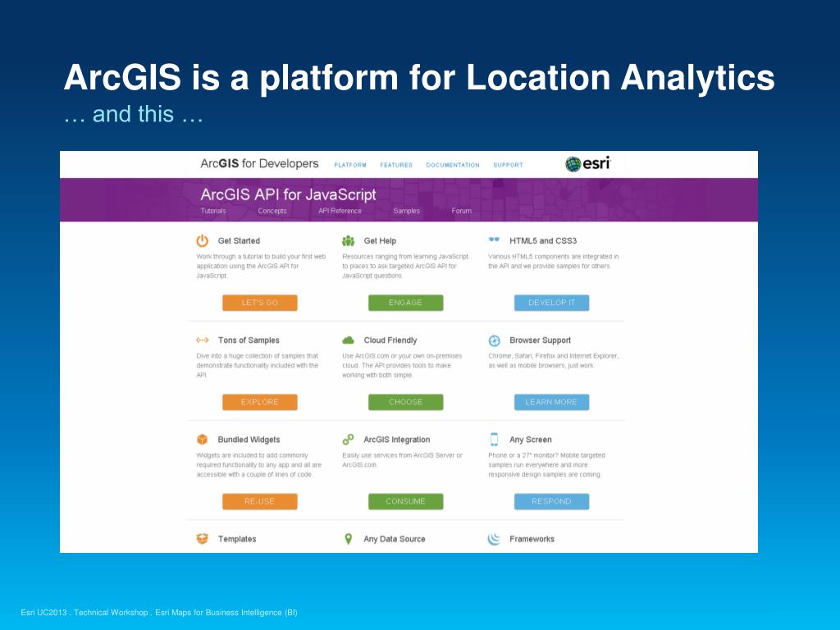
Task: Click the Browser Support heading text
Action: [540, 340]
